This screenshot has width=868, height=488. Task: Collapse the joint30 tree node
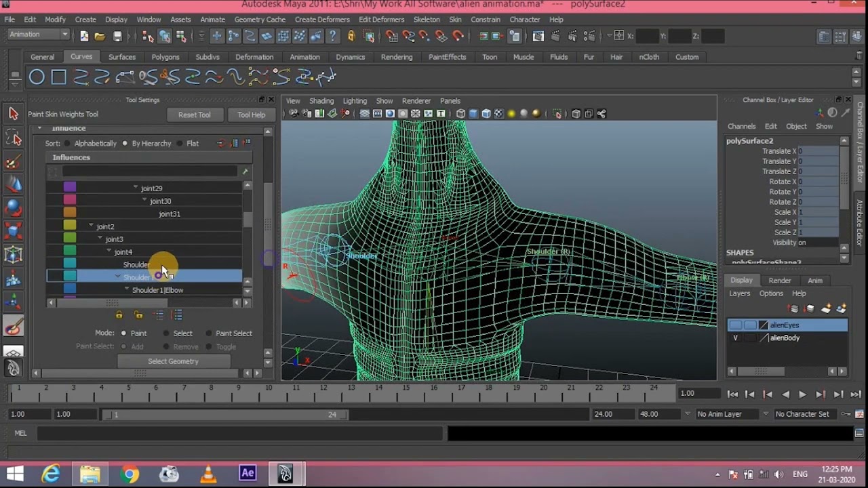pyautogui.click(x=144, y=201)
